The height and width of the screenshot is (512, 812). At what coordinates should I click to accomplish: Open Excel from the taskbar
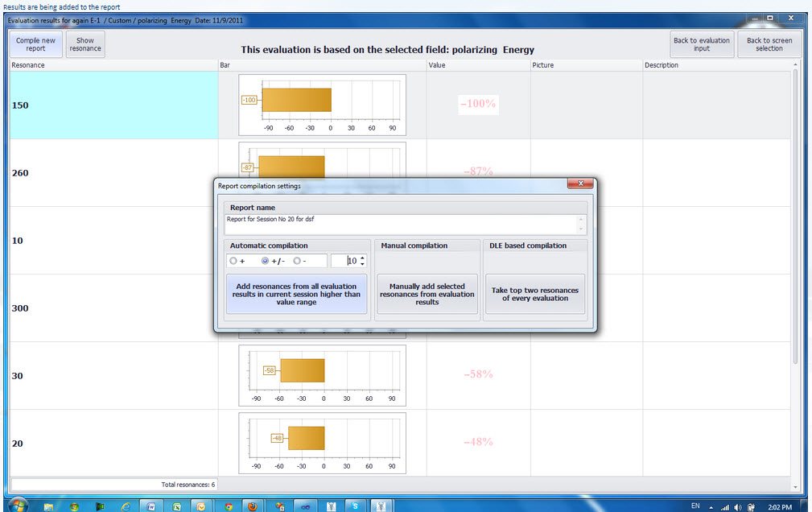[176, 506]
